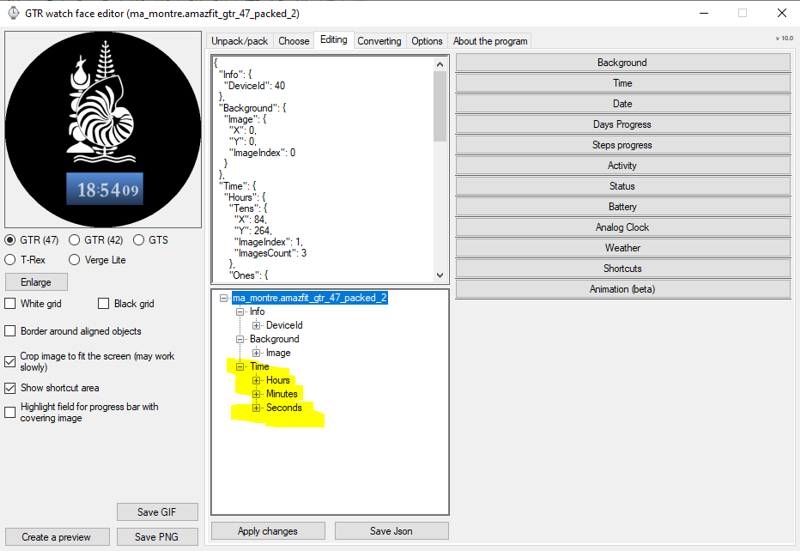
Task: Select the Image tree item label
Action: (278, 353)
